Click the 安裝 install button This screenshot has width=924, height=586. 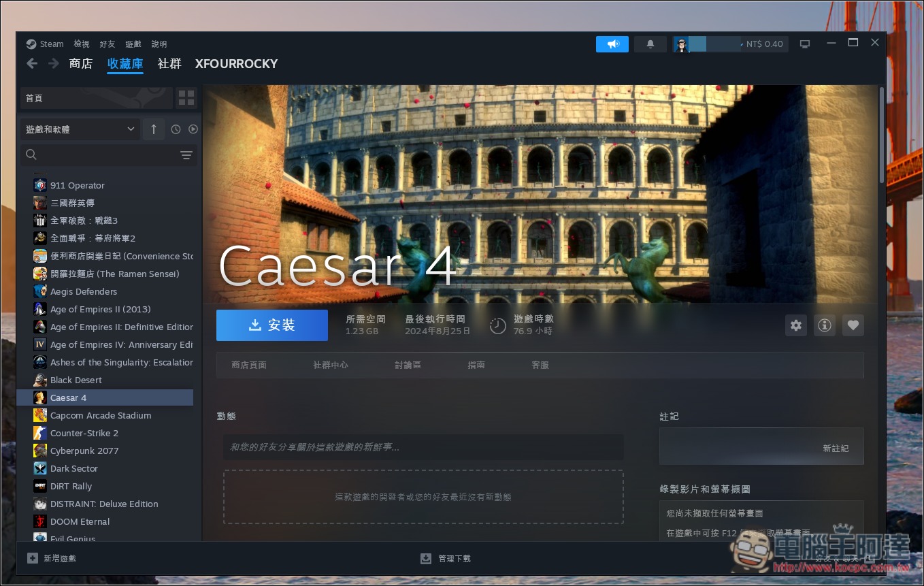click(272, 325)
